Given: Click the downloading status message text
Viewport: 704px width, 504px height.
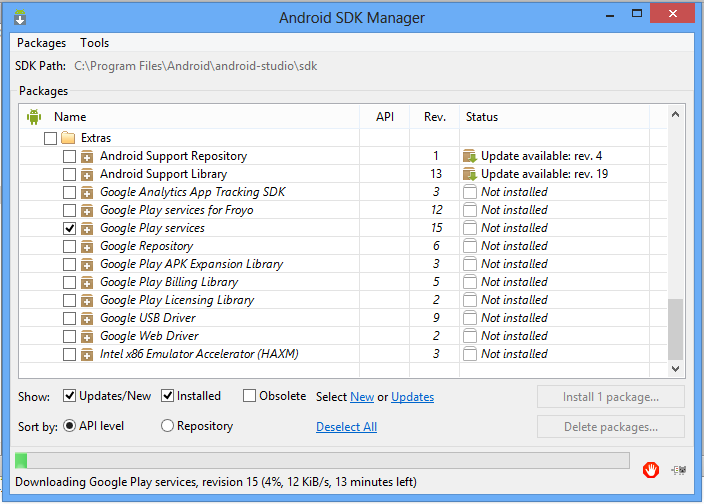Looking at the screenshot, I should click(216, 482).
